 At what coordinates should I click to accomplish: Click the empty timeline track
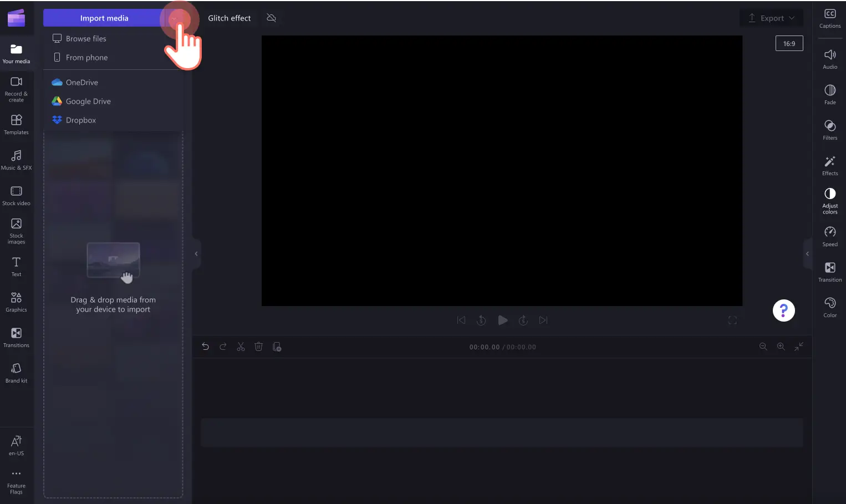pos(502,432)
